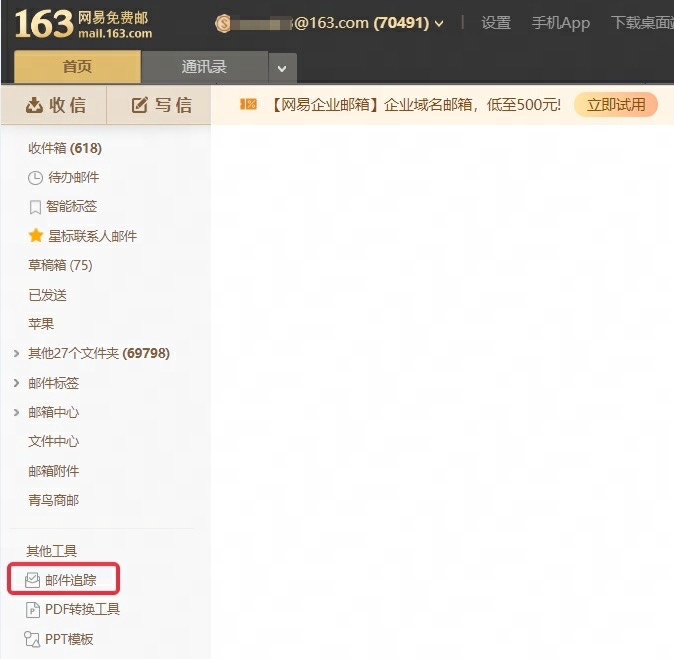Open the account dropdown arrow

click(439, 24)
